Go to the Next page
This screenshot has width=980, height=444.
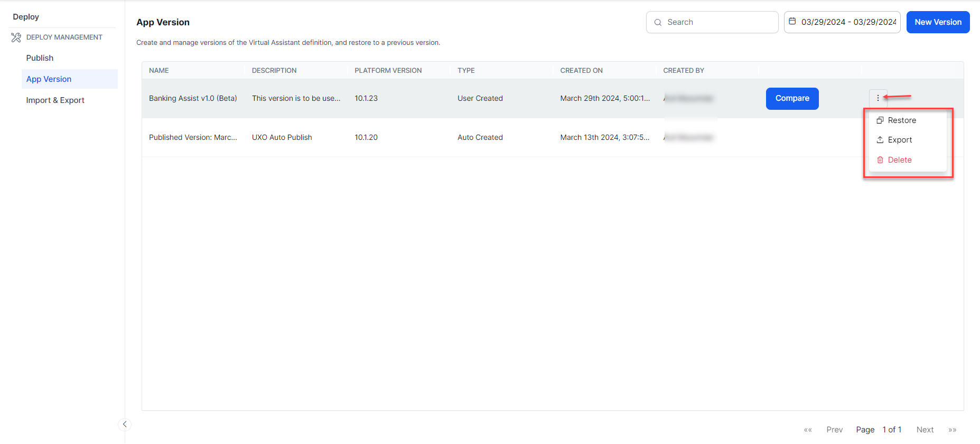925,430
